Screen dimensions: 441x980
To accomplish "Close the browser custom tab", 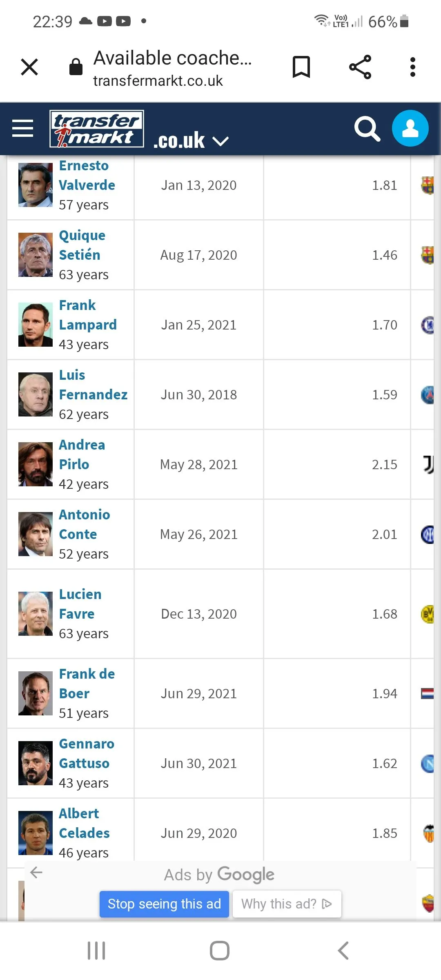I will [29, 67].
